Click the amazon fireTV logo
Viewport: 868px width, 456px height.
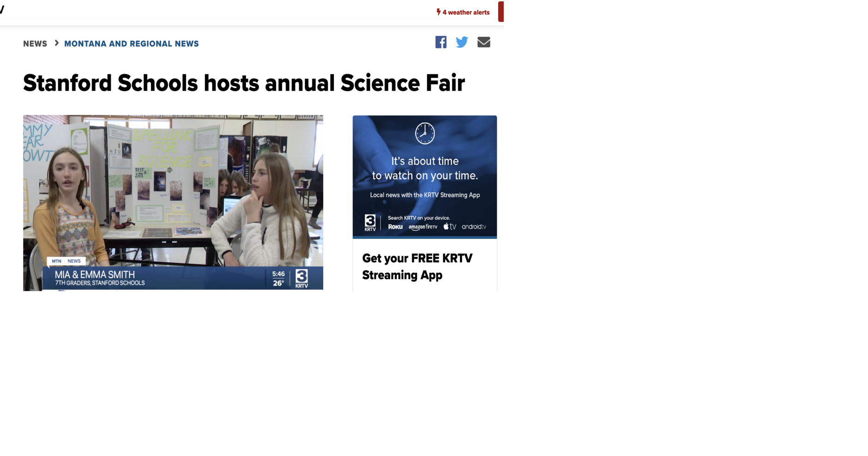(x=423, y=227)
